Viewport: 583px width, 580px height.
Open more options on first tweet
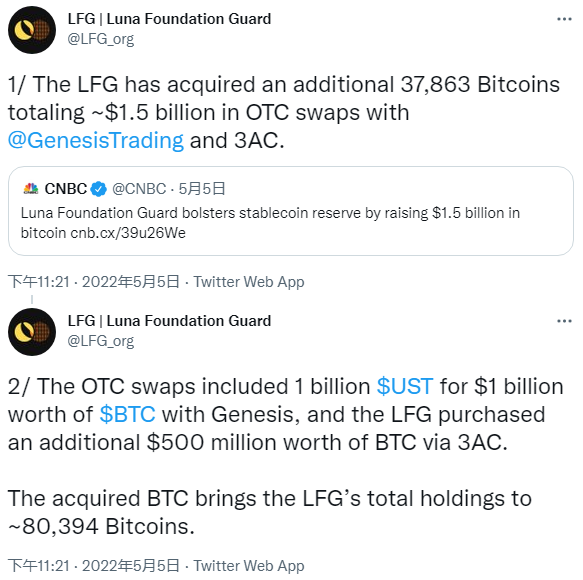[564, 19]
